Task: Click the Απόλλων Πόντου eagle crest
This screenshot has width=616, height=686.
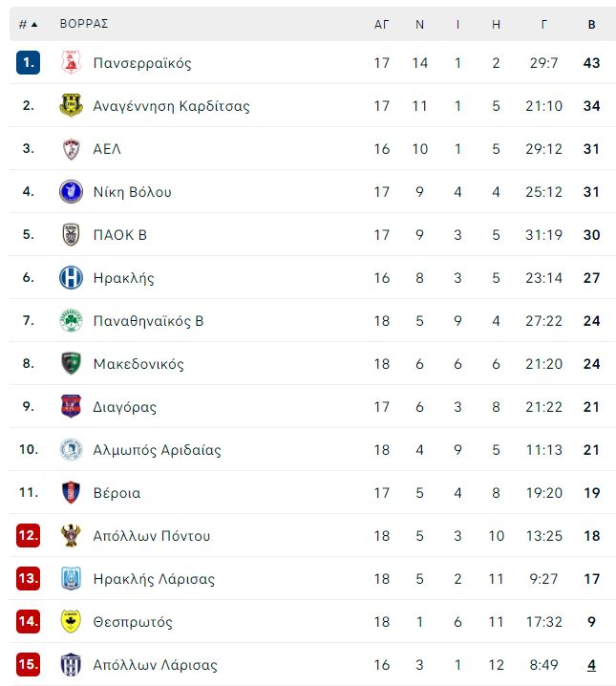Action: [x=71, y=535]
